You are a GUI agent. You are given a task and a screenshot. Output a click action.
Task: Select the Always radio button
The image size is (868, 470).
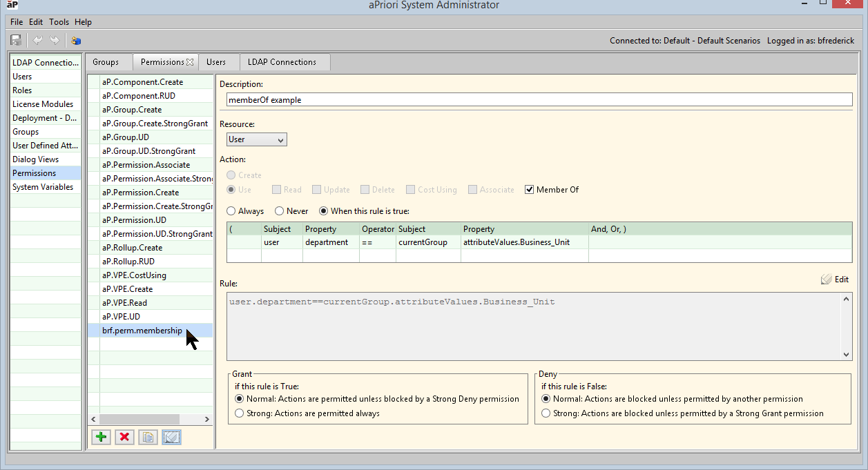click(x=231, y=211)
